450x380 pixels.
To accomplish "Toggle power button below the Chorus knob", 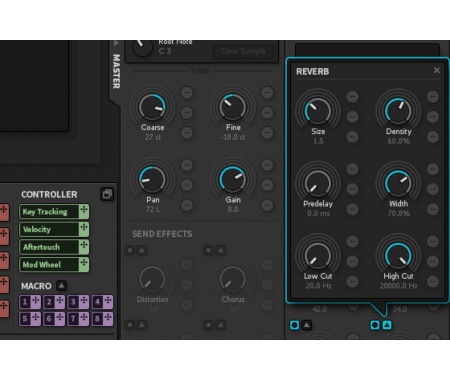I will [209, 325].
